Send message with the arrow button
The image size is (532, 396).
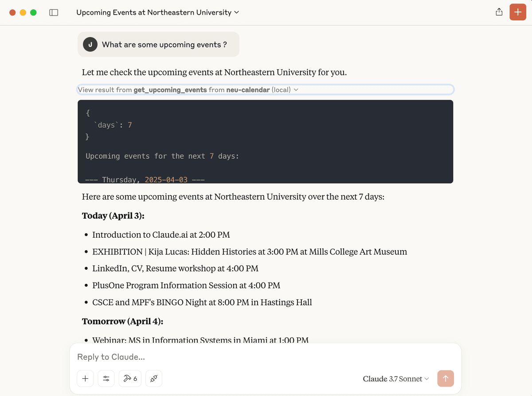pos(446,379)
